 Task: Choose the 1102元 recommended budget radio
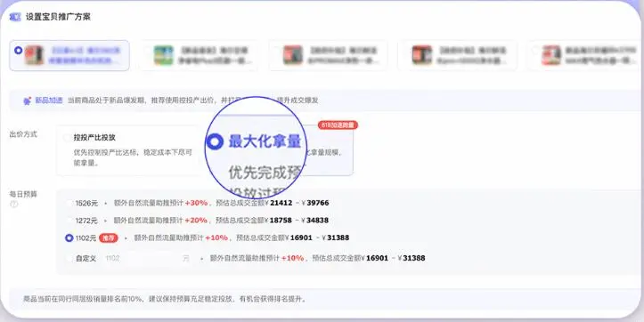click(x=69, y=237)
